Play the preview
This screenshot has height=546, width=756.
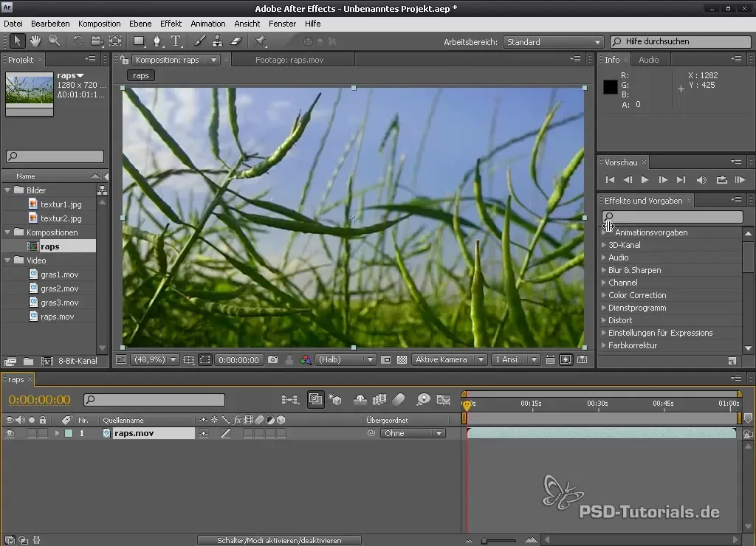645,180
